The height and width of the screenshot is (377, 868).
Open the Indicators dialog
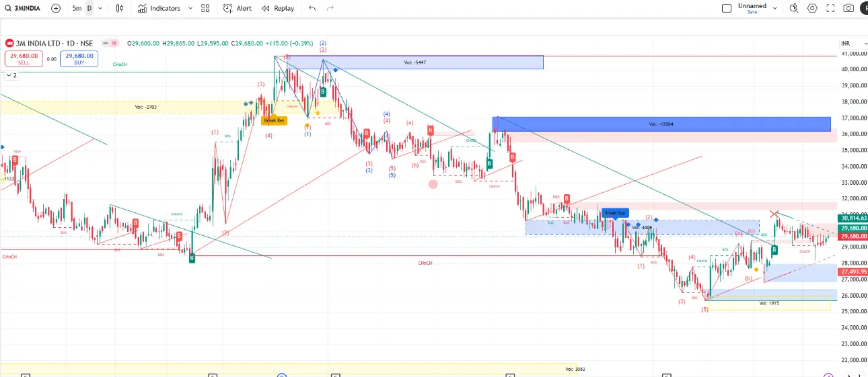click(159, 8)
